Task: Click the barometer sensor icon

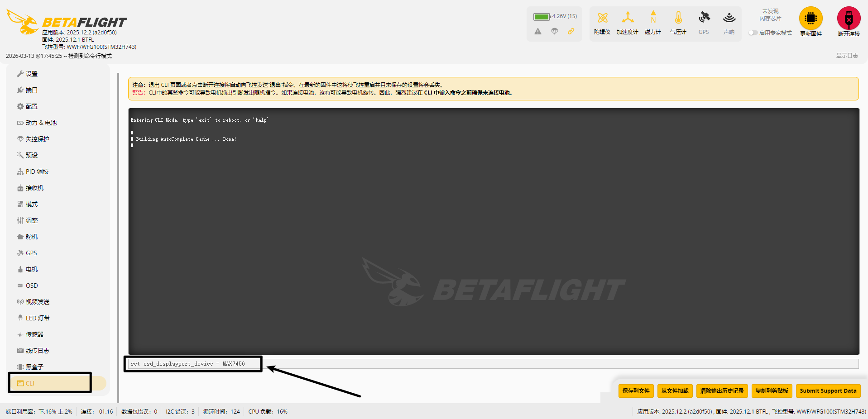Action: coord(678,18)
